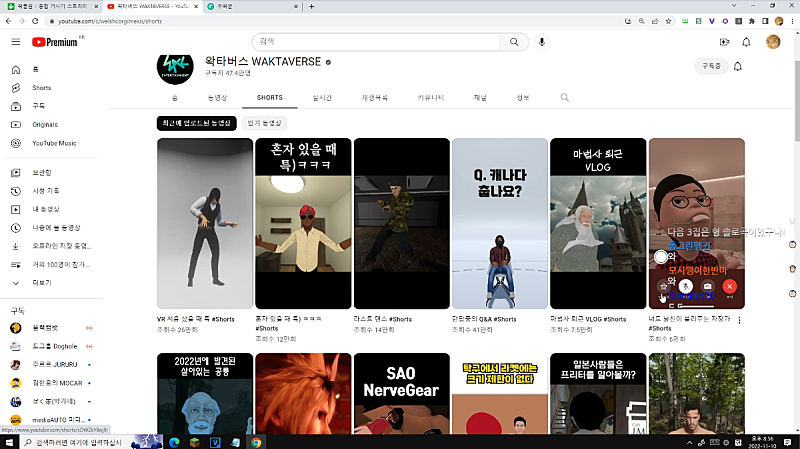Click the channel search magnifier icon
Screen dimensions: 800x449
[565, 98]
